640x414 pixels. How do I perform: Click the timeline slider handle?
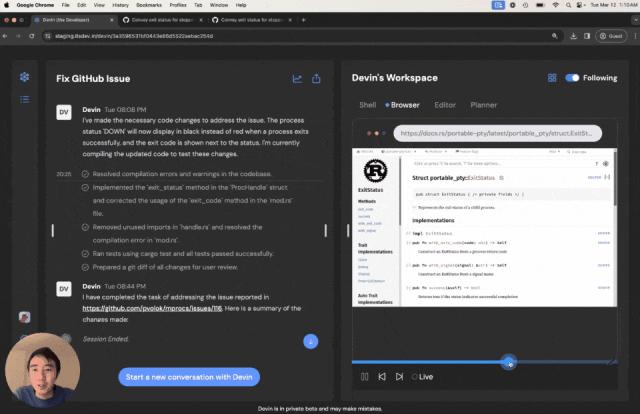509,362
